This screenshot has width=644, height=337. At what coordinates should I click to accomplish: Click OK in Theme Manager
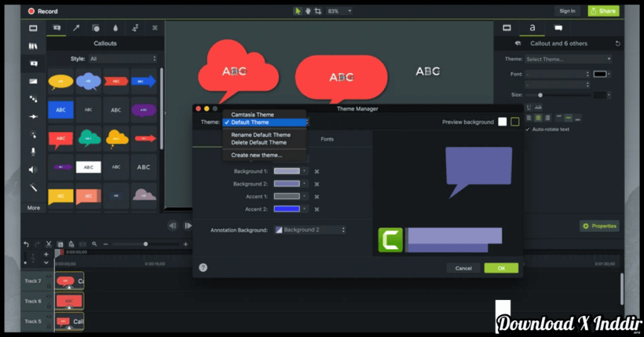501,268
